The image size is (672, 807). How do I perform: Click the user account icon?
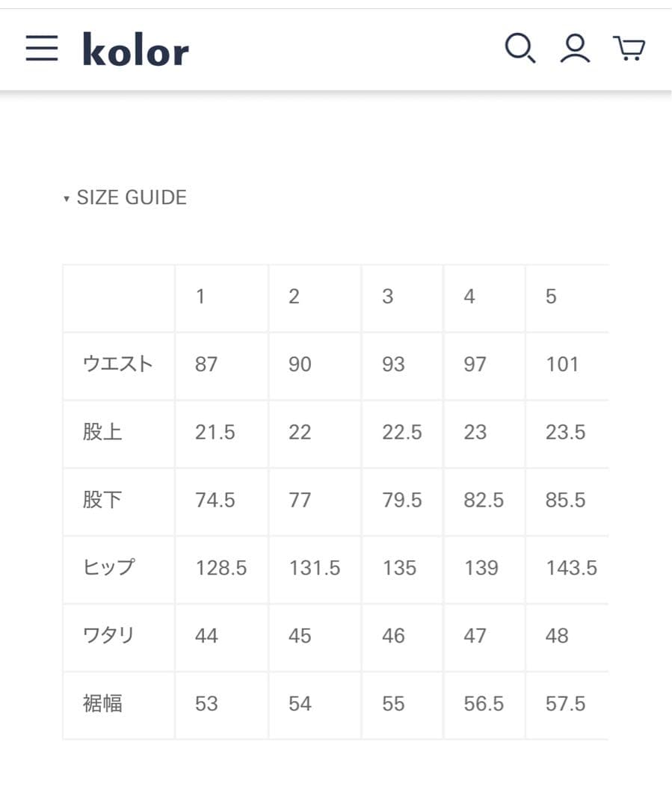575,49
